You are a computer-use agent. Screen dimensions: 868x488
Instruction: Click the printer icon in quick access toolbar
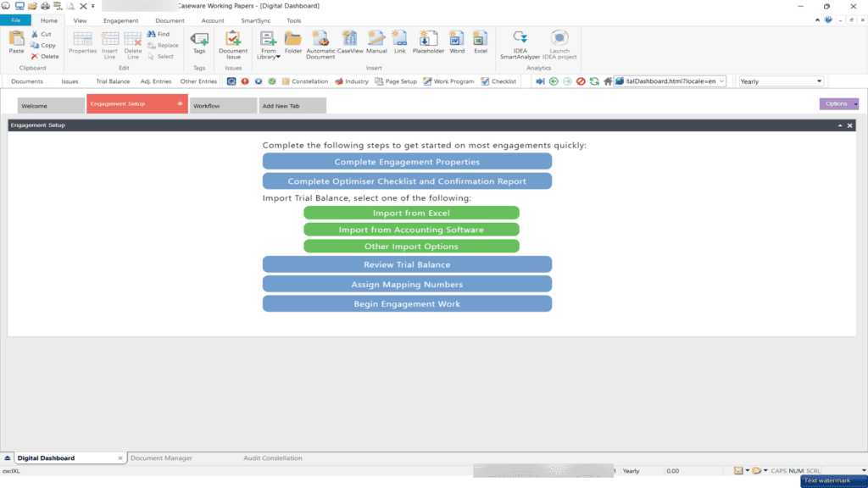coord(45,6)
